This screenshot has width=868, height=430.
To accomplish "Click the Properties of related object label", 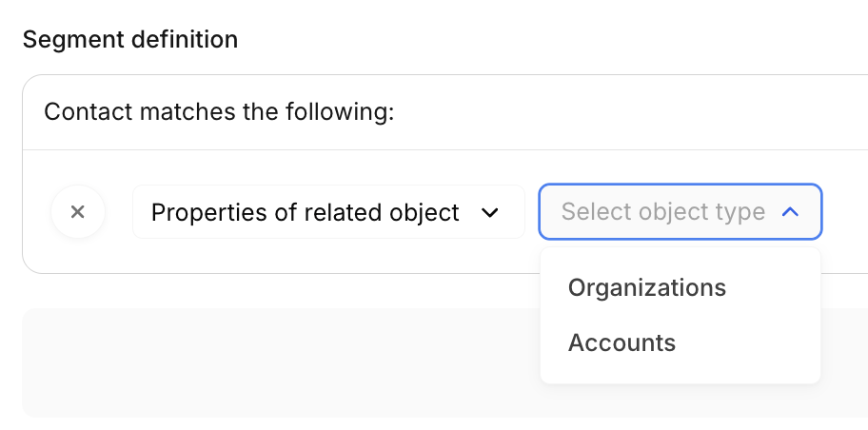I will coord(305,212).
